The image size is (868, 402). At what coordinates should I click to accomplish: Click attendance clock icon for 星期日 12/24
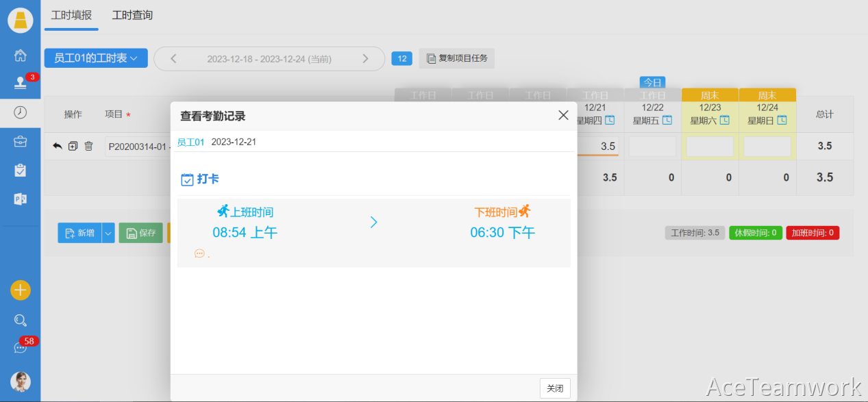pyautogui.click(x=782, y=121)
